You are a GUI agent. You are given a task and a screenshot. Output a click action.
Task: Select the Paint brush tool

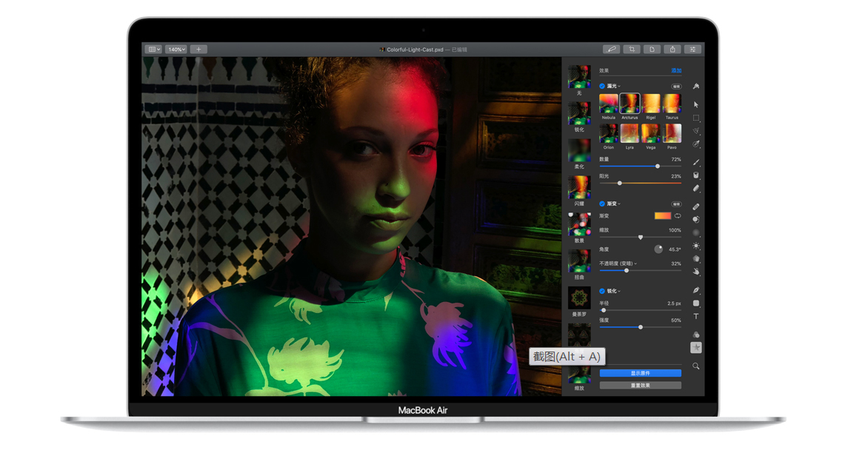click(696, 162)
